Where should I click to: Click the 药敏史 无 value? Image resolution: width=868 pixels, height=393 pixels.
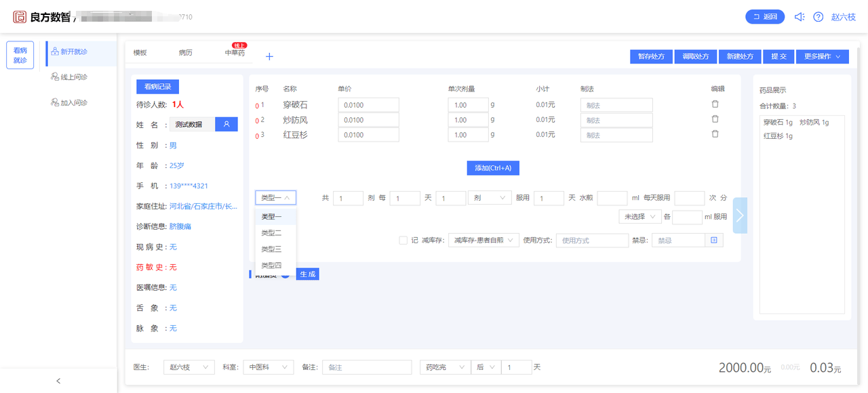tap(173, 267)
